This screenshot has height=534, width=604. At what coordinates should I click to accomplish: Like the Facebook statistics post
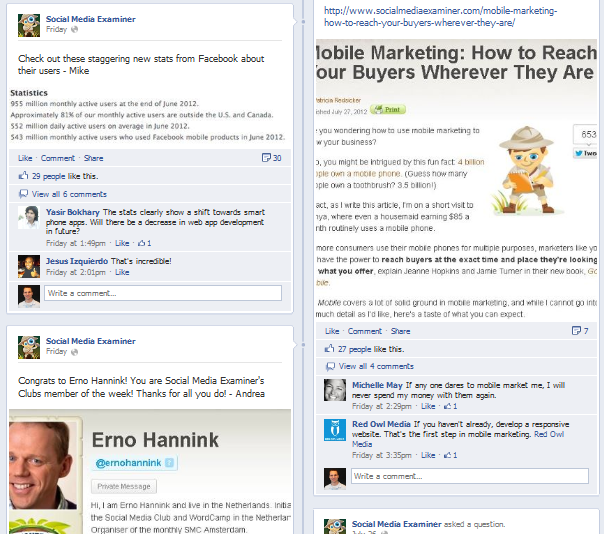(25, 158)
